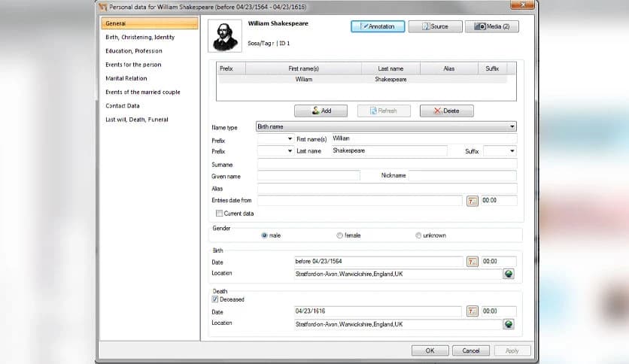Viewport: 629px width, 364px height.
Task: Click the Alias column header
Action: (449, 68)
